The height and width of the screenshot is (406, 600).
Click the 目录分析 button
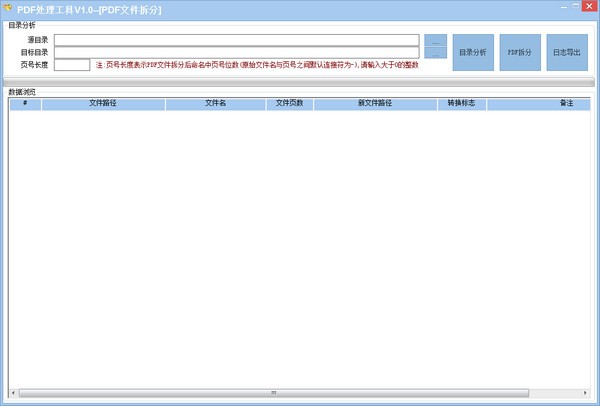472,51
